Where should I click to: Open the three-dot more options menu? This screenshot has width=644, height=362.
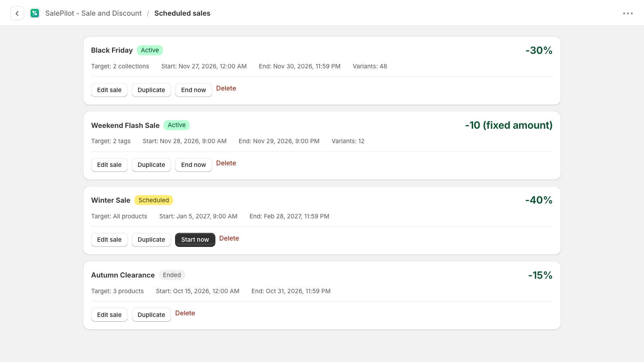pyautogui.click(x=628, y=13)
